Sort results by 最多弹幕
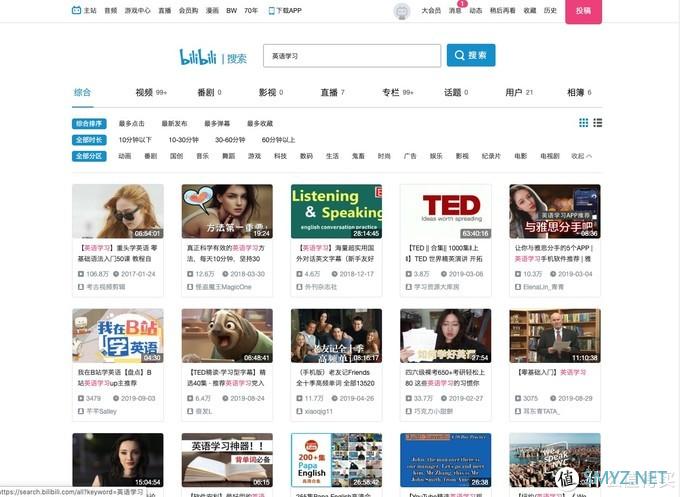Image resolution: width=680 pixels, height=497 pixels. [217, 124]
